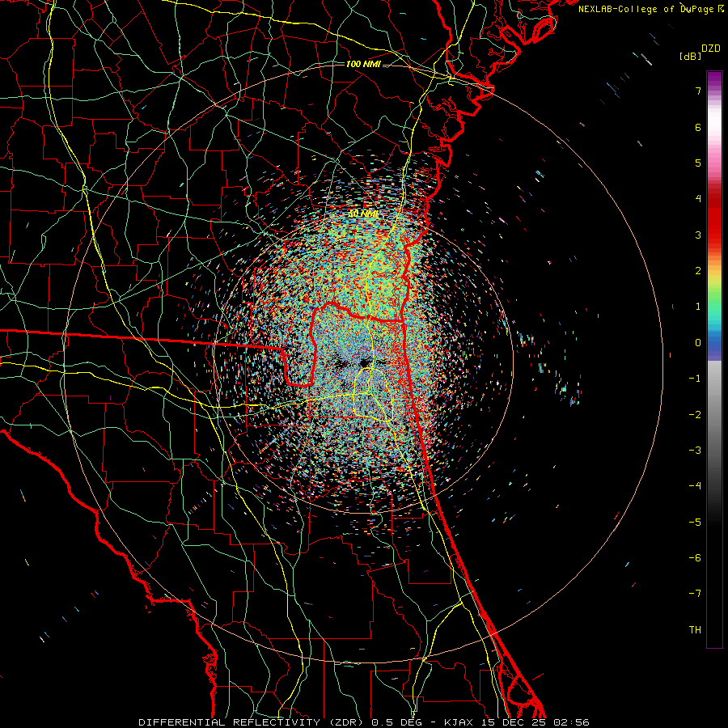
Task: Click the [dB] unit label
Action: click(690, 56)
